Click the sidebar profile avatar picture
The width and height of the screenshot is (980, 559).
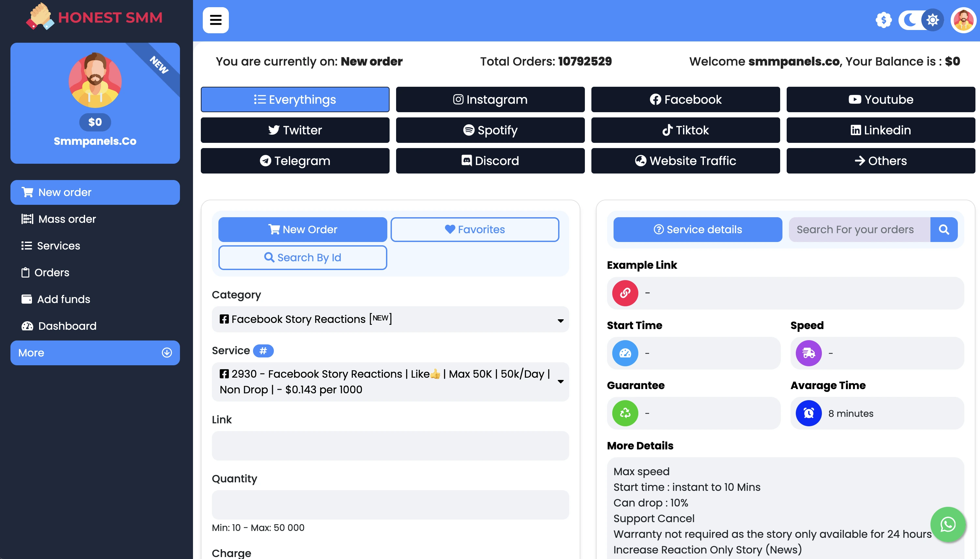95,80
